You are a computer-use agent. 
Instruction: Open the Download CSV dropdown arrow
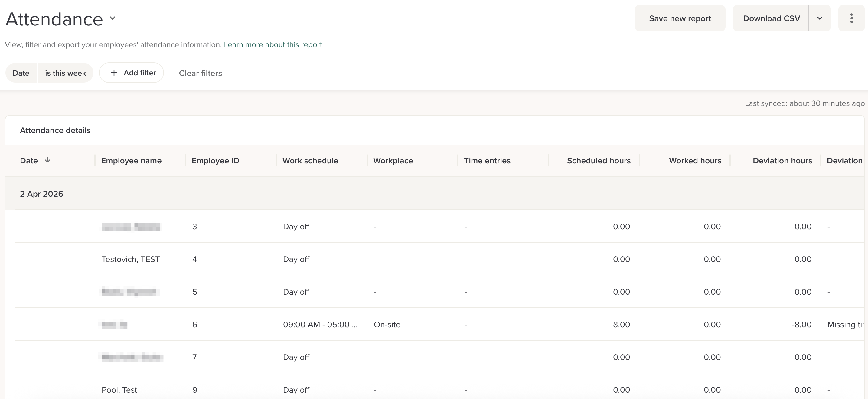tap(820, 18)
